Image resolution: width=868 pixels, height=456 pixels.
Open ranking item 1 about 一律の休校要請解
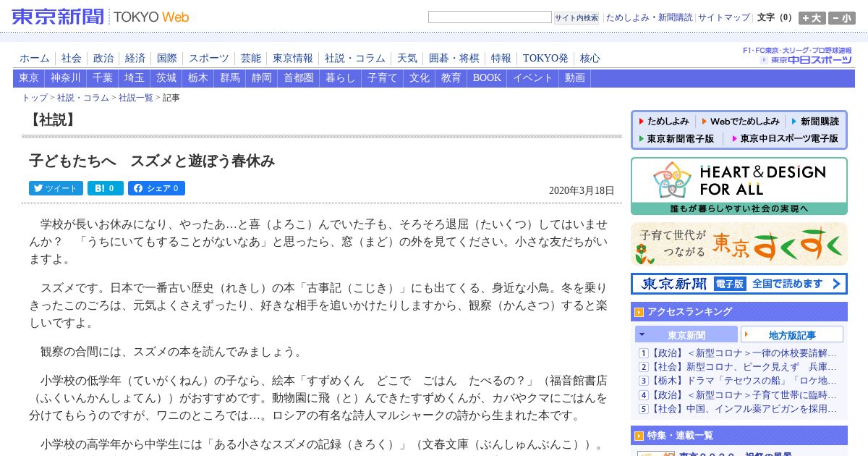pyautogui.click(x=744, y=353)
